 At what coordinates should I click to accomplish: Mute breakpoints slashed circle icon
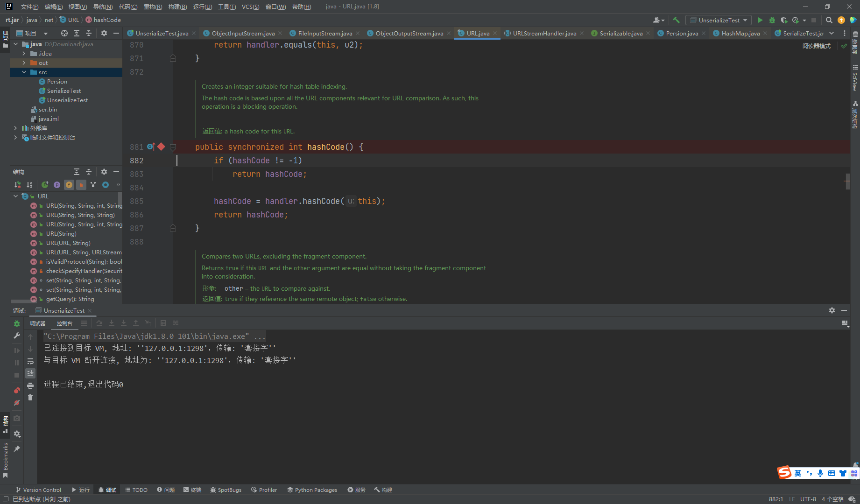coord(17,403)
